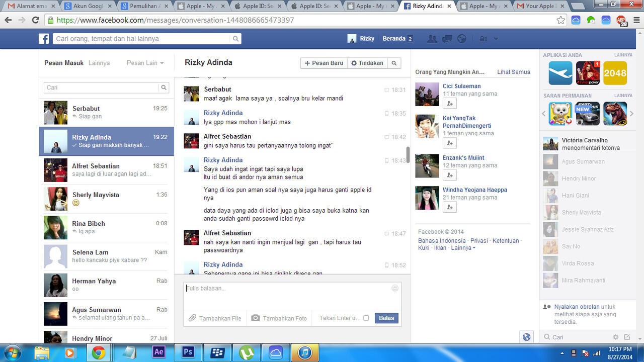Open Serbabut conversation in inbox list

tap(107, 112)
